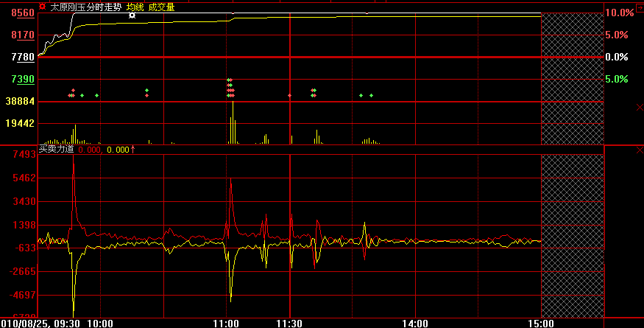Click the 5462 indicator axis label
The width and height of the screenshot is (644, 328).
24,178
